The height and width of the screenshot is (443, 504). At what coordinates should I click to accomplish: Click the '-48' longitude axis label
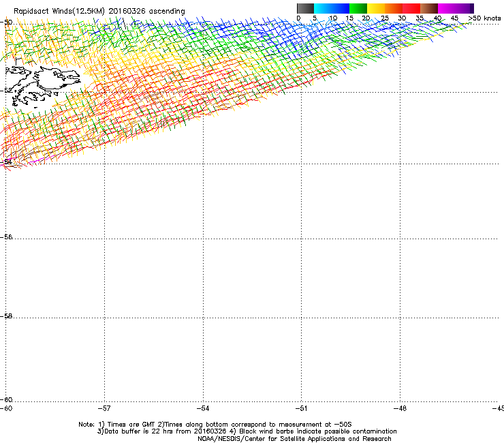(400, 408)
